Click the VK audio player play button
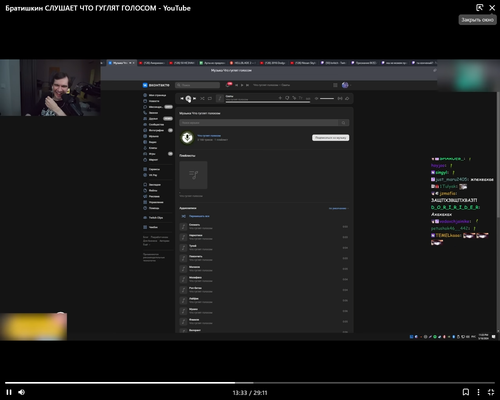Viewport: 500px width, 400px height. 188,98
